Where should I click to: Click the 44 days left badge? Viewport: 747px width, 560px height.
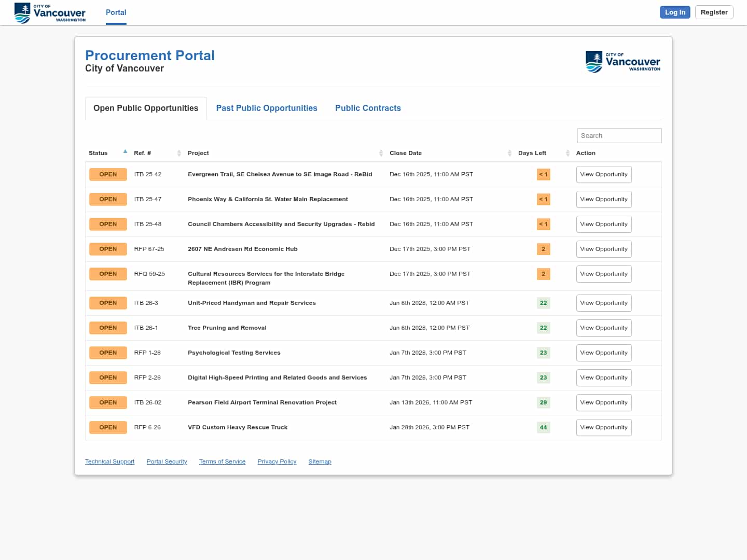tap(543, 427)
